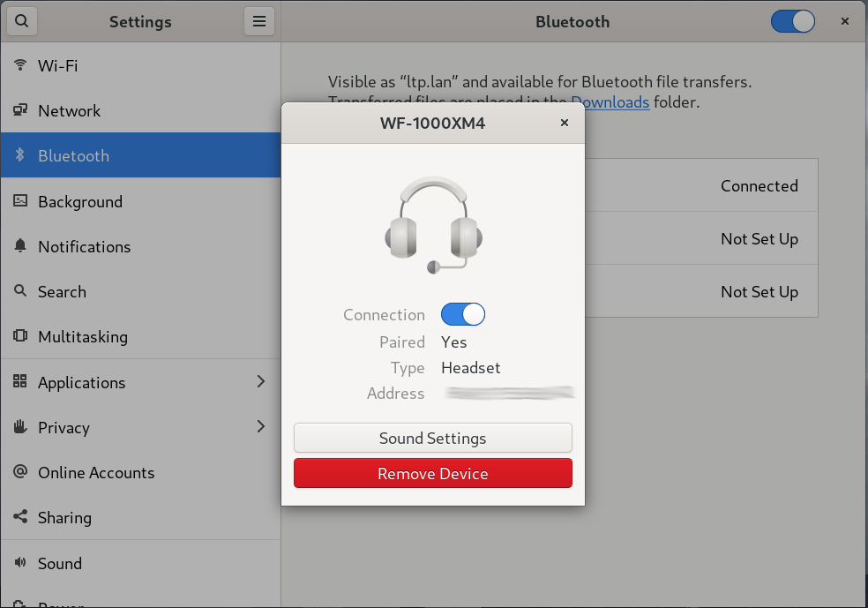Click the WF-1000XM4 dialog title

(433, 123)
